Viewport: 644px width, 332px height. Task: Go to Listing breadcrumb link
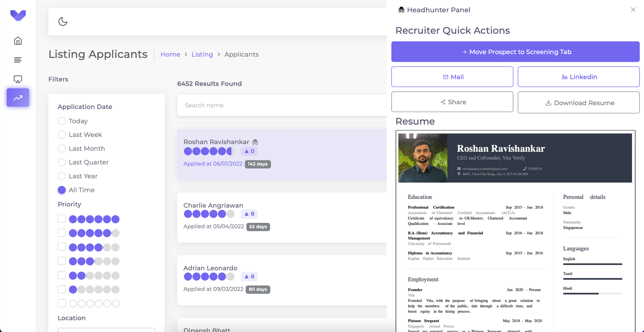tap(202, 54)
